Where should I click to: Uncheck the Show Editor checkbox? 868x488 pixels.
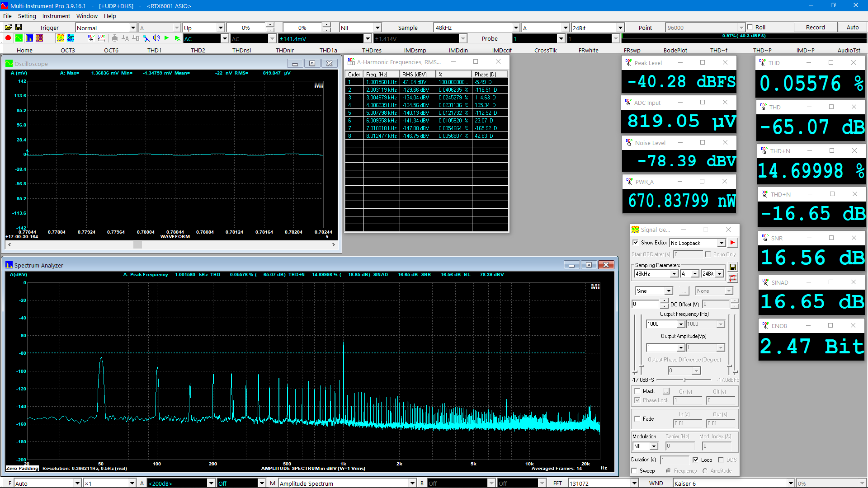click(636, 243)
